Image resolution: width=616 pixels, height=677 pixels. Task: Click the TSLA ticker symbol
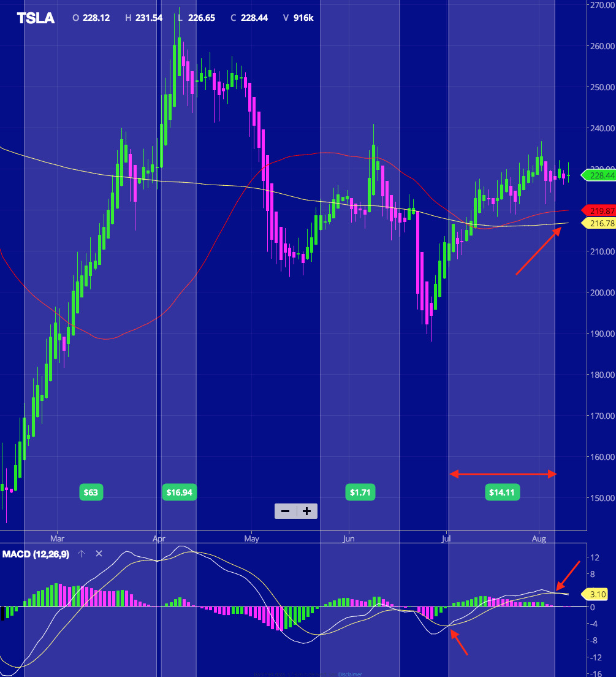[x=36, y=18]
